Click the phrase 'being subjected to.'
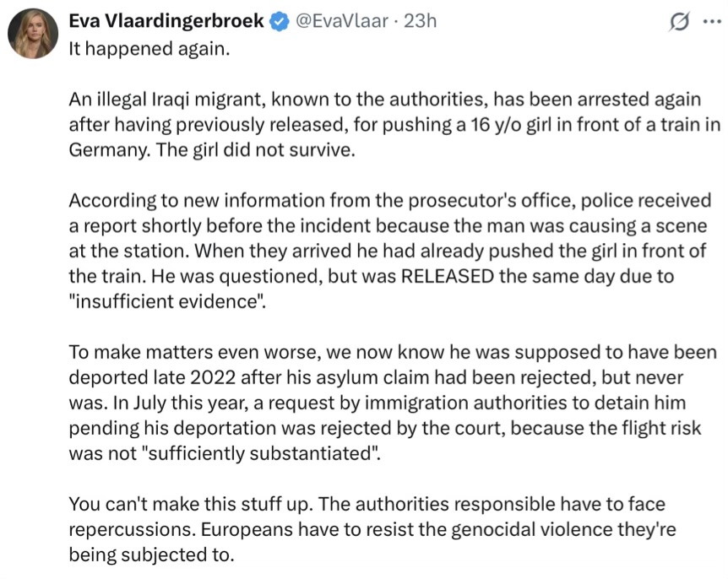 point(152,555)
